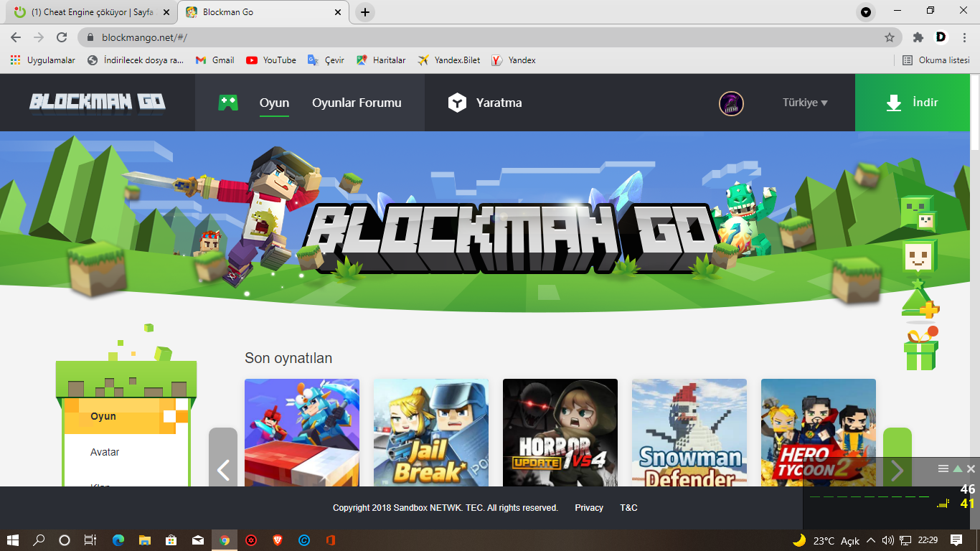980x551 pixels.
Task: Close the Cheat Engine çöküyor tab
Action: tap(166, 12)
